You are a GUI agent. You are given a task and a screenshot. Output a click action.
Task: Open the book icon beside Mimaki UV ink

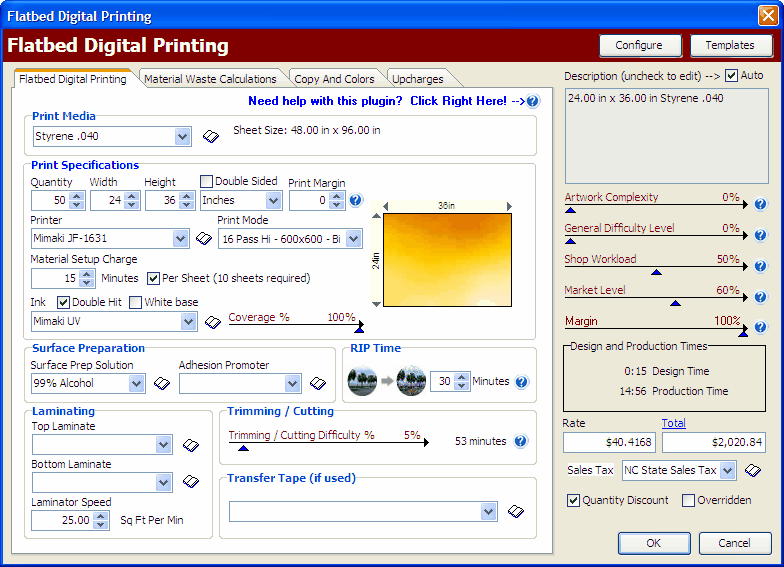click(212, 322)
